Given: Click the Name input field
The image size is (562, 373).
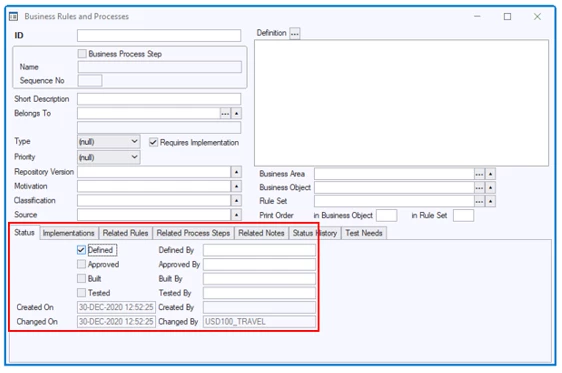Looking at the screenshot, I should [x=159, y=67].
